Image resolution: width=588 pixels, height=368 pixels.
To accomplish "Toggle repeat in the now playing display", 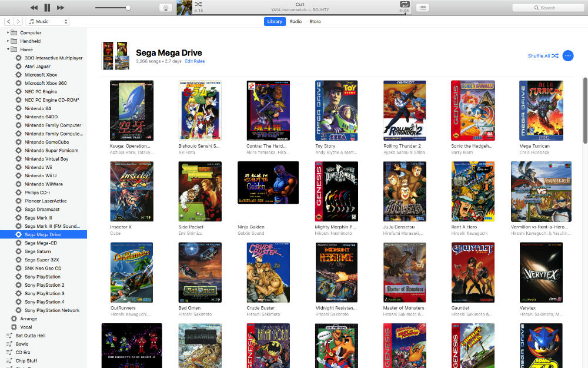I will pyautogui.click(x=405, y=4).
